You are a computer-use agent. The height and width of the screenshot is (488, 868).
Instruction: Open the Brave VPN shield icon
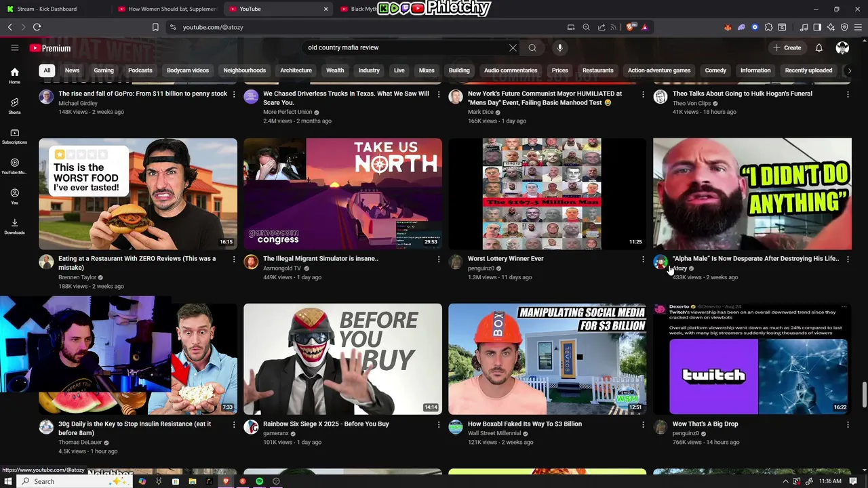click(x=844, y=27)
